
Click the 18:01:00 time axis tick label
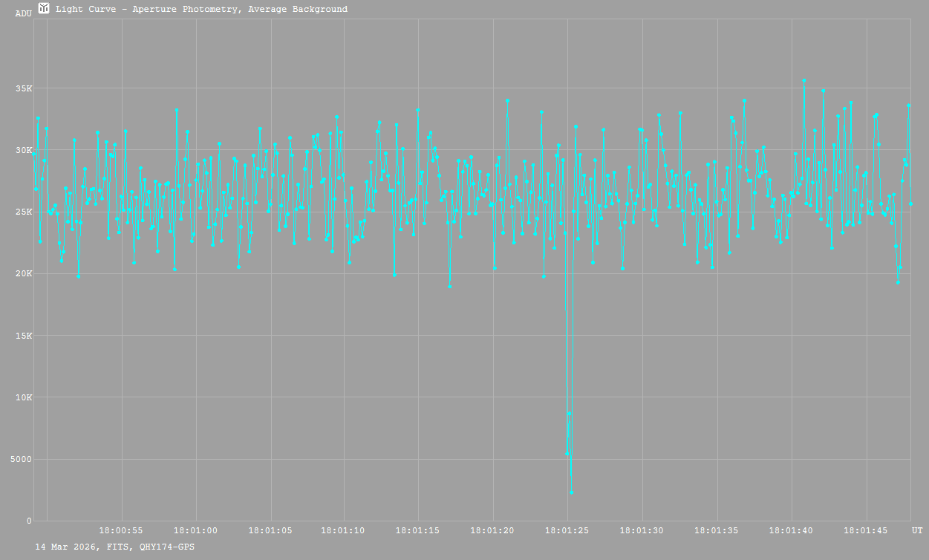(x=196, y=531)
